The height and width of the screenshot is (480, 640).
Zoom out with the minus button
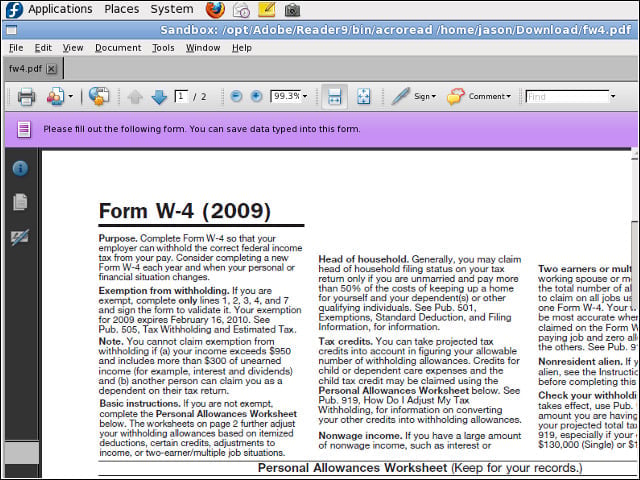point(236,96)
